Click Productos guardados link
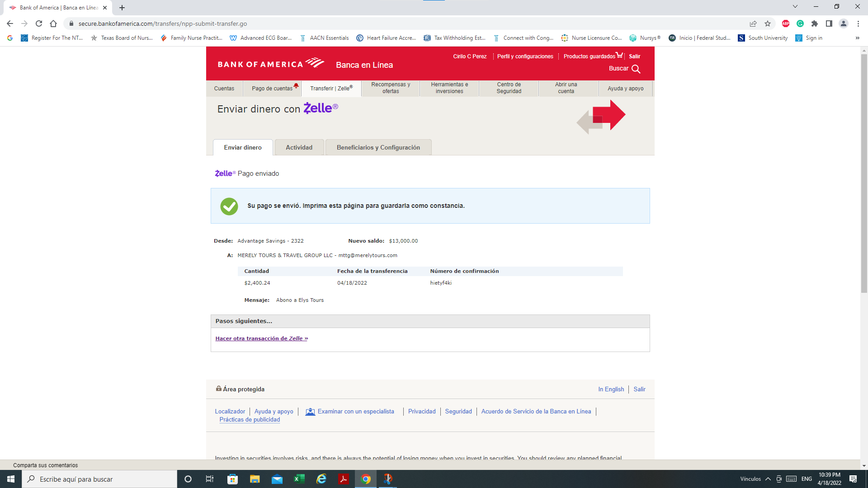The width and height of the screenshot is (868, 488). (x=589, y=56)
